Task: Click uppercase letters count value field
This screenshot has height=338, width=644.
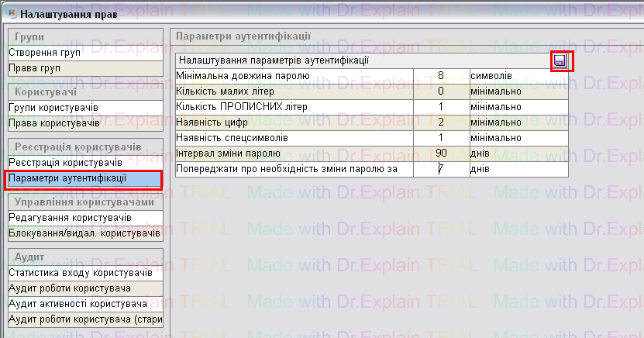Action: pos(440,107)
